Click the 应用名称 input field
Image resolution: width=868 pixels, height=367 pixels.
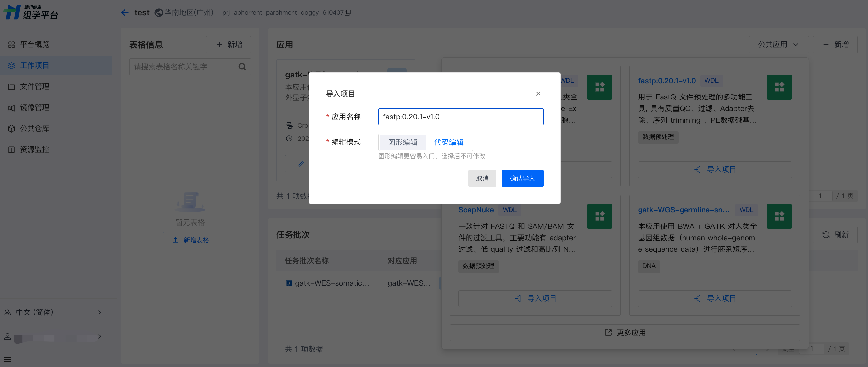tap(460, 117)
